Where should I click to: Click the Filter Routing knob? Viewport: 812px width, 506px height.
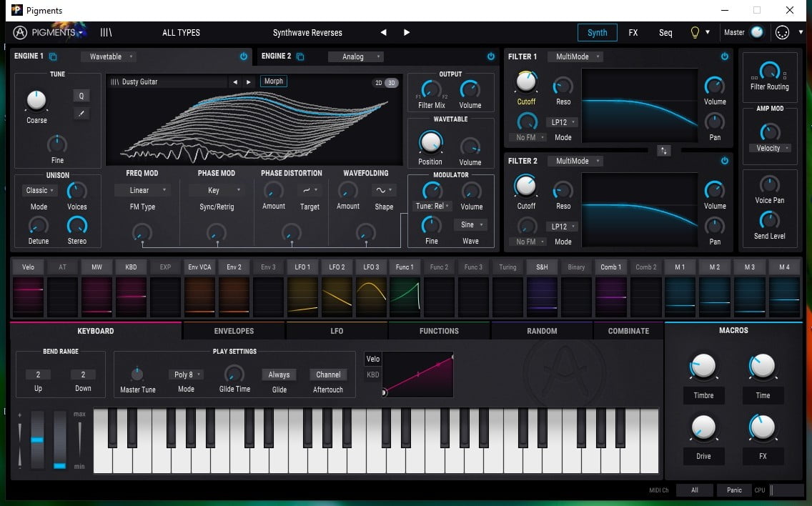[x=770, y=71]
